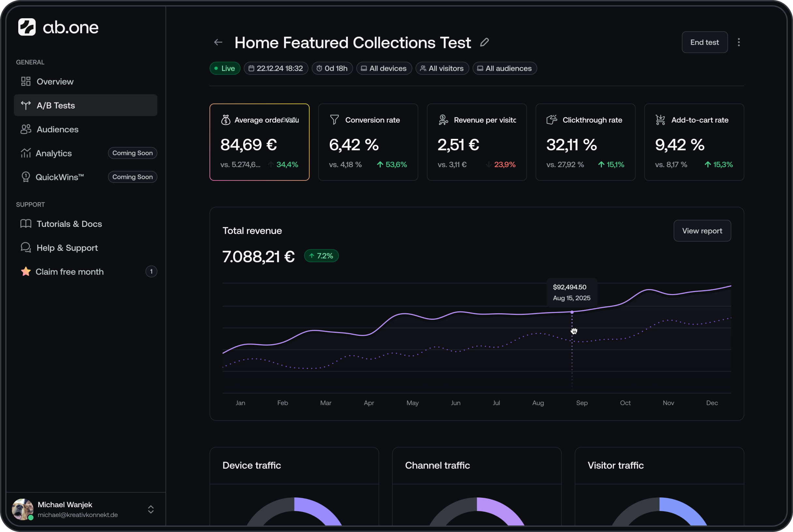Viewport: 793px width, 532px height.
Task: Open the All visitors filter
Action: [442, 68]
